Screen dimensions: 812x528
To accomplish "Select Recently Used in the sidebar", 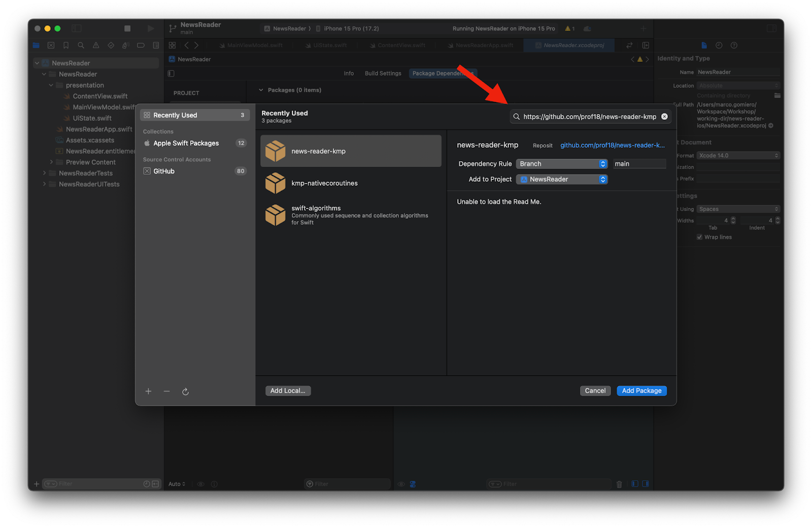I will [x=195, y=115].
